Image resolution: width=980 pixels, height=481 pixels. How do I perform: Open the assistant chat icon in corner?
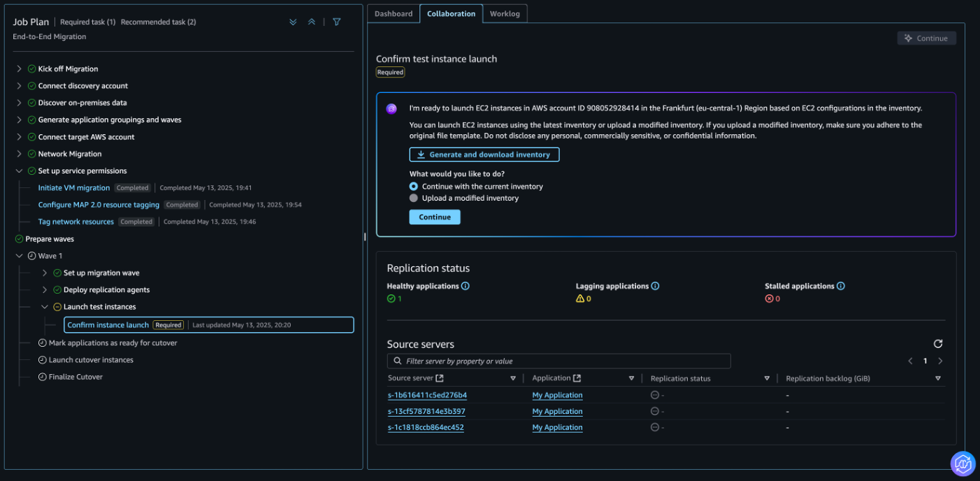click(963, 464)
